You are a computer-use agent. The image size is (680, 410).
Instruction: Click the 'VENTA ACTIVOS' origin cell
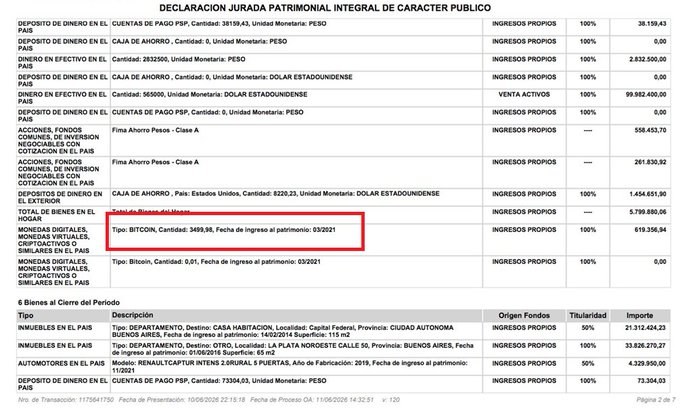point(524,94)
